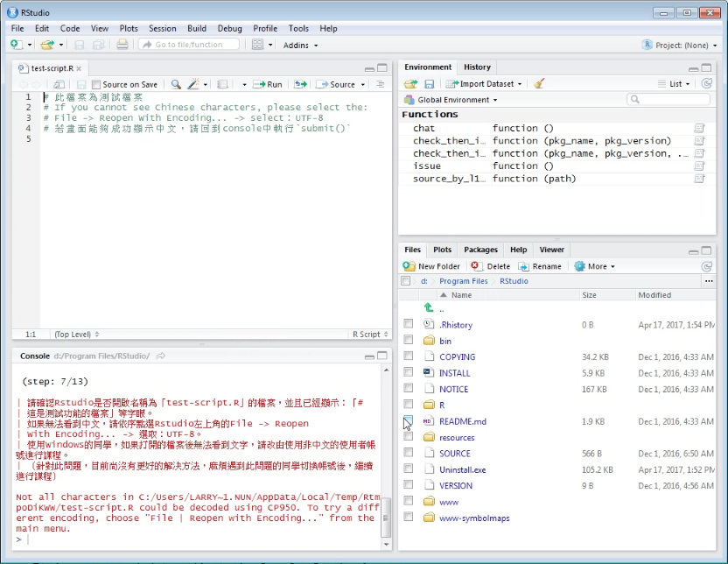
Task: Refresh the Environment pane
Action: (x=706, y=83)
